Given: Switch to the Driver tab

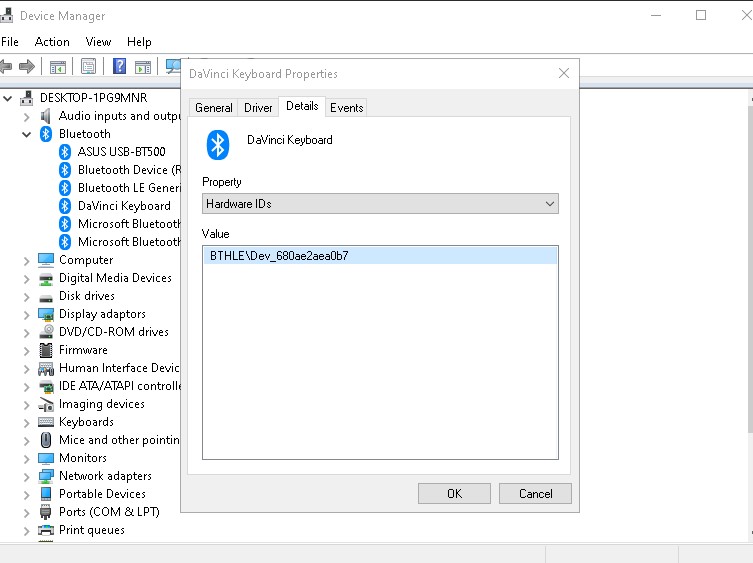Looking at the screenshot, I should click(258, 108).
